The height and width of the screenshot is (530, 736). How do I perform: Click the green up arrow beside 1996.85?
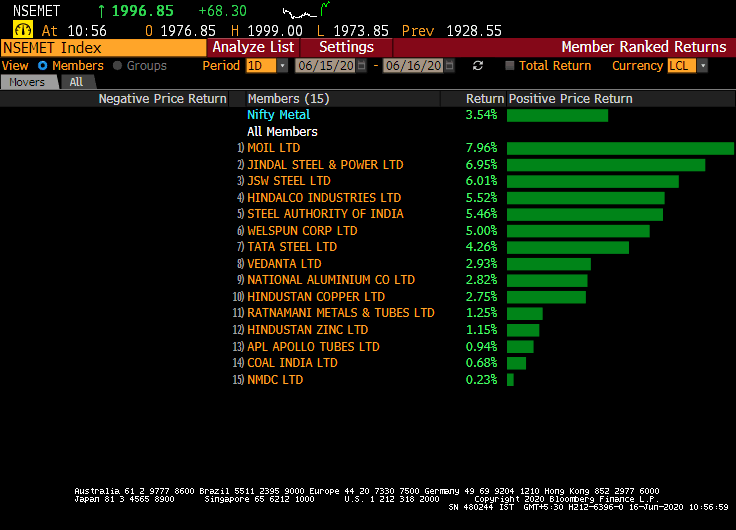coord(102,11)
